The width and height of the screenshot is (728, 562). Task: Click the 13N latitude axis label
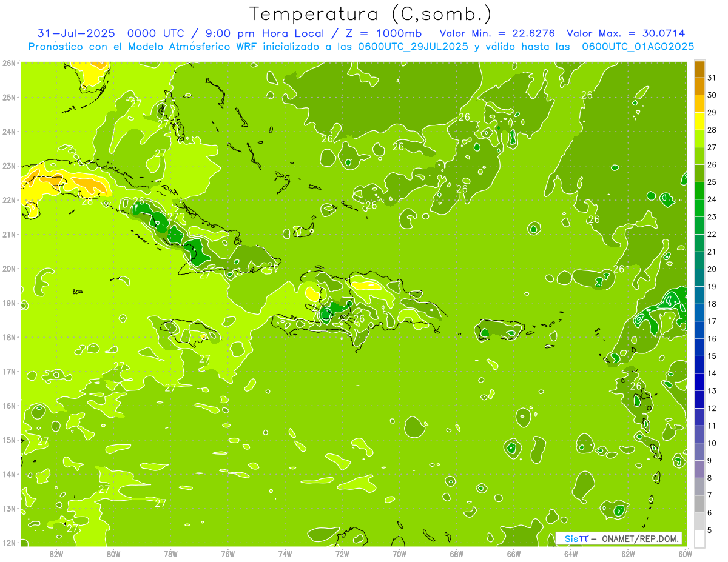9,508
